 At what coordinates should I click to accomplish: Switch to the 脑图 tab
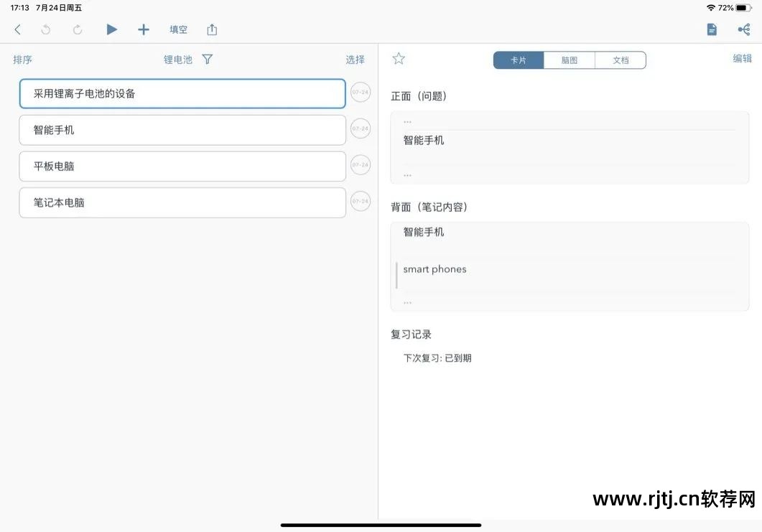click(570, 60)
